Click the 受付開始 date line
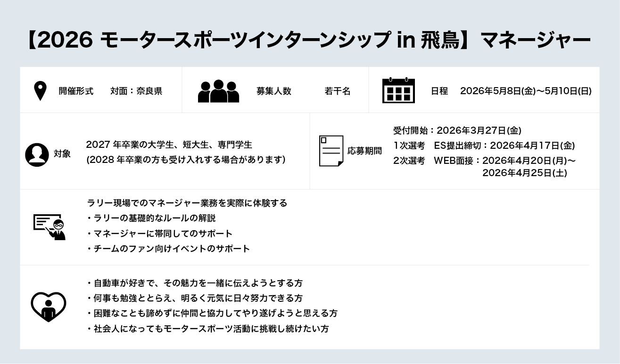Viewport: 620px width, 364px height. pyautogui.click(x=457, y=130)
